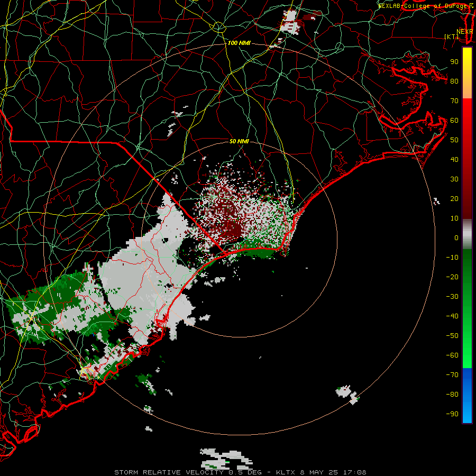This screenshot has width=476, height=476.
Task: Click the 80 value on velocity scale
Action: [x=454, y=81]
